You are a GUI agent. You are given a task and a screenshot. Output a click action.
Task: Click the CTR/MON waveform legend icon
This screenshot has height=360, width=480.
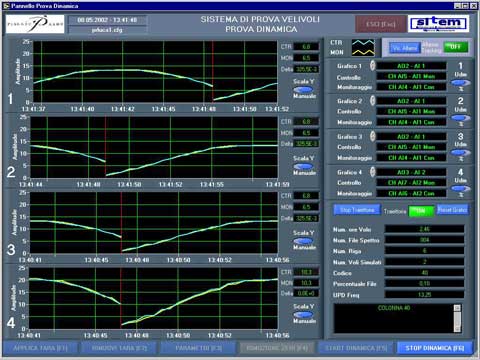click(x=363, y=48)
